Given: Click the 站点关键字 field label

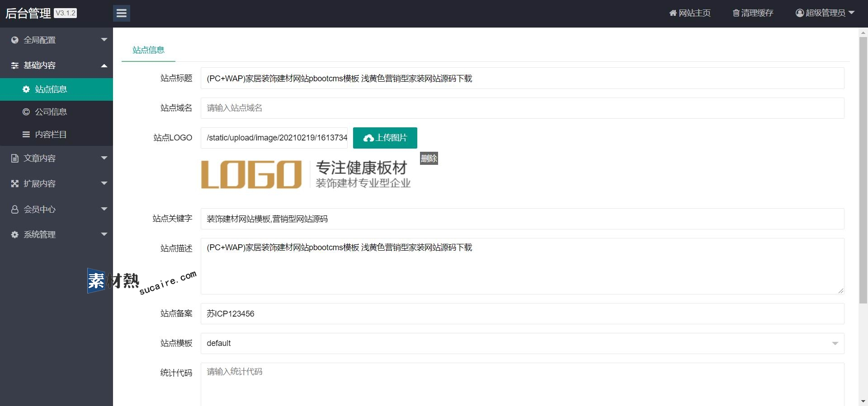Looking at the screenshot, I should pos(172,219).
